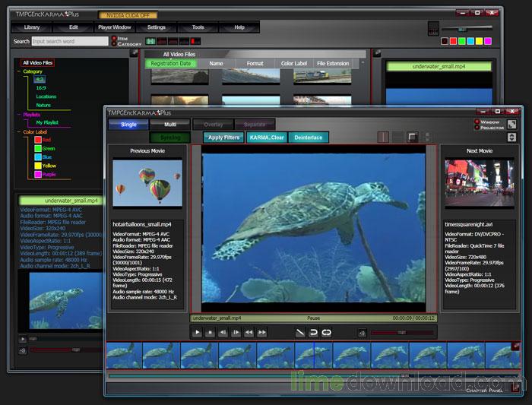The image size is (532, 405).
Task: Stop playback with the stop button
Action: (210, 332)
